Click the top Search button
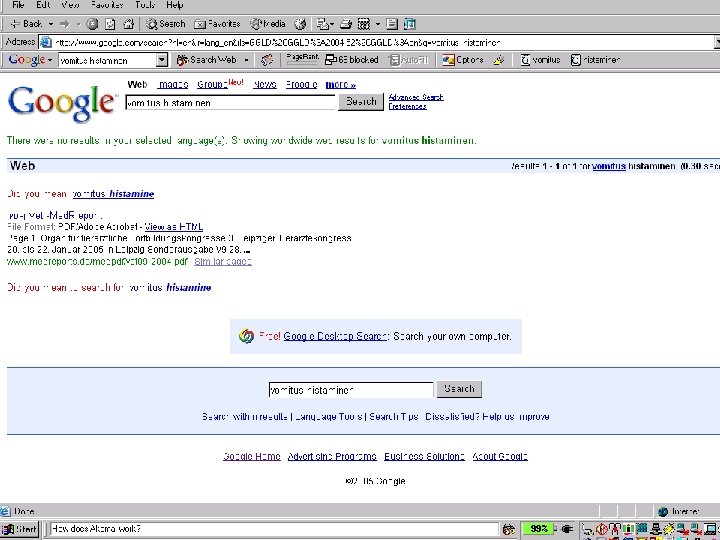 coord(361,101)
